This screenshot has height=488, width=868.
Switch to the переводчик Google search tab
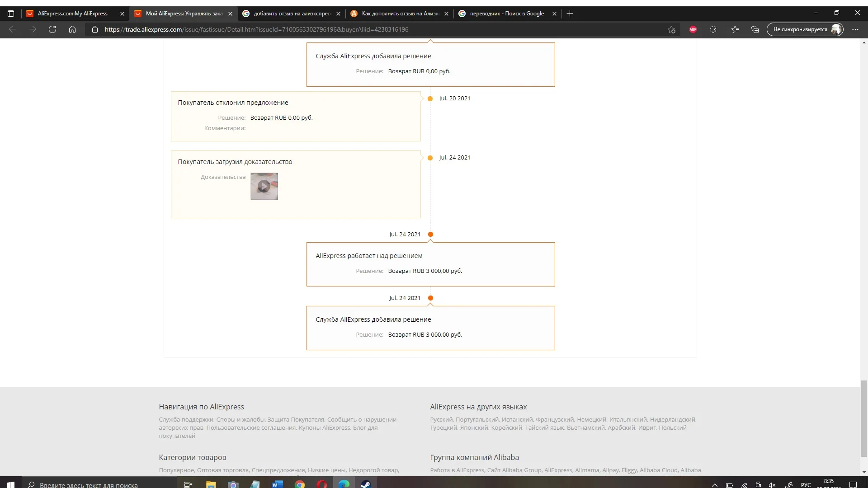click(506, 14)
